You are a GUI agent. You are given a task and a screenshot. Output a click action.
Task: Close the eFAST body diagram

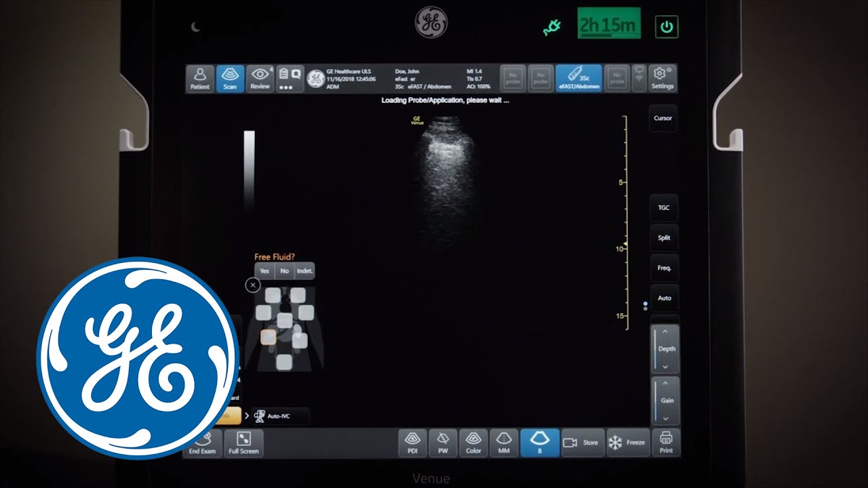(253, 285)
